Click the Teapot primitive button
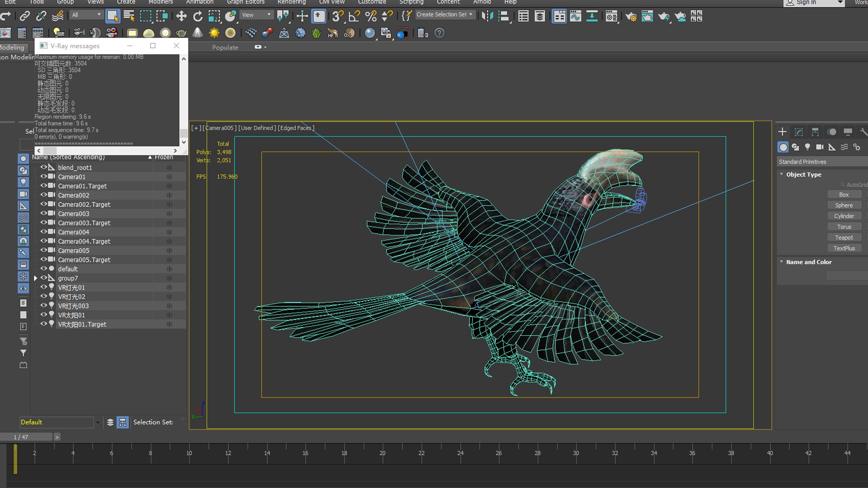Image resolution: width=868 pixels, height=488 pixels. coord(844,238)
